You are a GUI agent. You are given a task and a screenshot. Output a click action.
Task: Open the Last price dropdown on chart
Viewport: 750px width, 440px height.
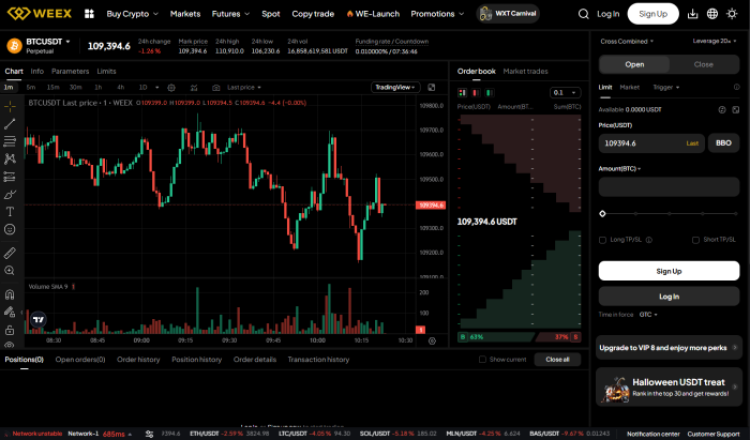[244, 88]
